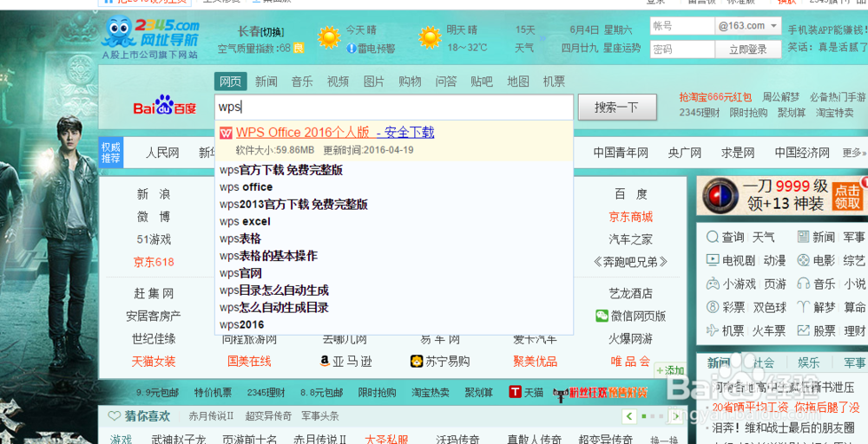The image size is (868, 444).
Task: Click the 密码 password input field
Action: (x=682, y=49)
